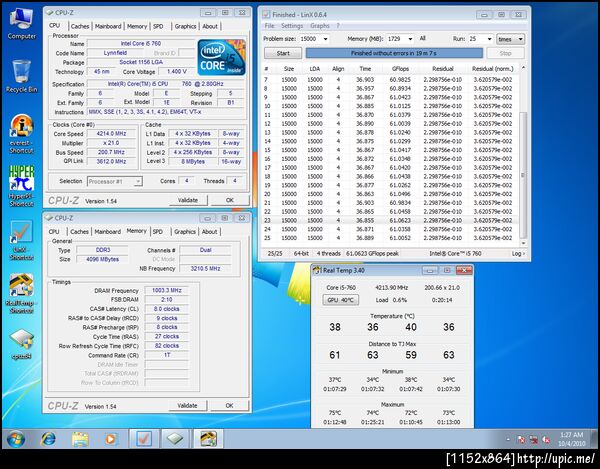Viewport: 600px width, 469px height.
Task: Click the 4214.0 MHz Core Speed value
Action: click(111, 134)
